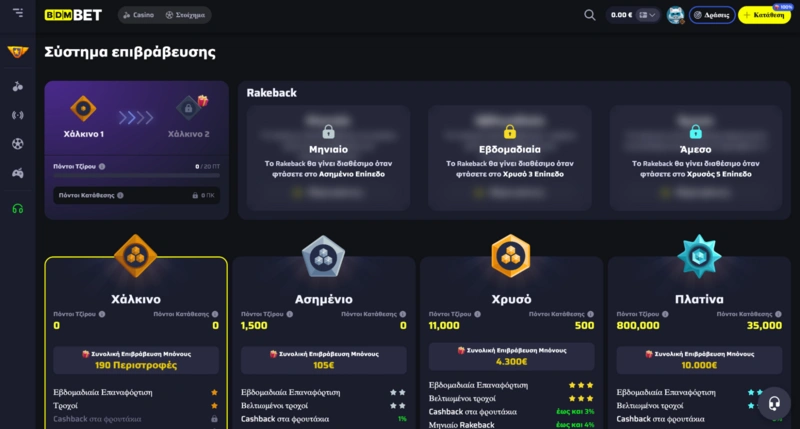Screen dimensions: 800x429
Task: Open the gamepad sidebar icon
Action: (17, 173)
